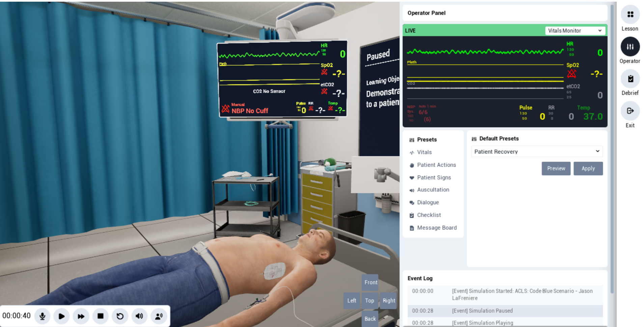Viewport: 644px width, 327px height.
Task: Expand the Presets panel header
Action: tap(427, 139)
